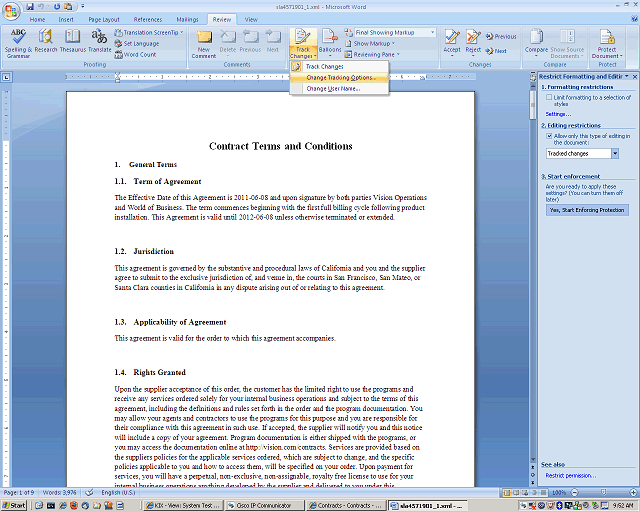Switch to Print Layout view button
This screenshot has width=640, height=512.
pos(507,493)
